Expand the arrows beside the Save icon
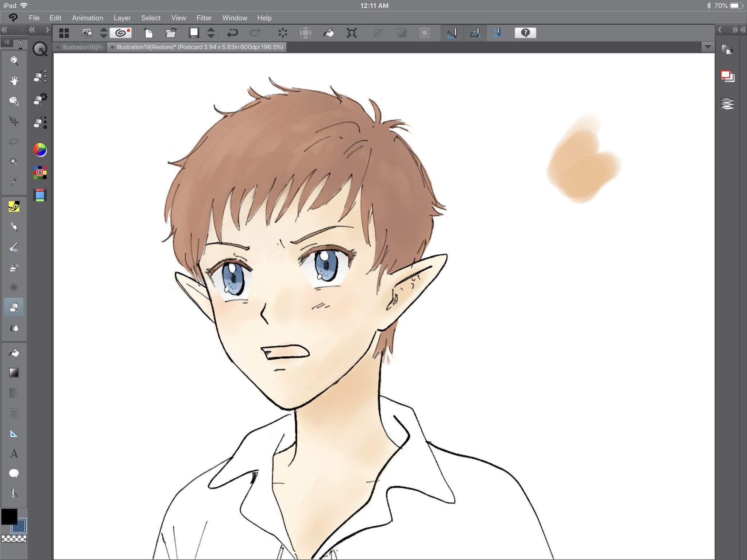 211,33
